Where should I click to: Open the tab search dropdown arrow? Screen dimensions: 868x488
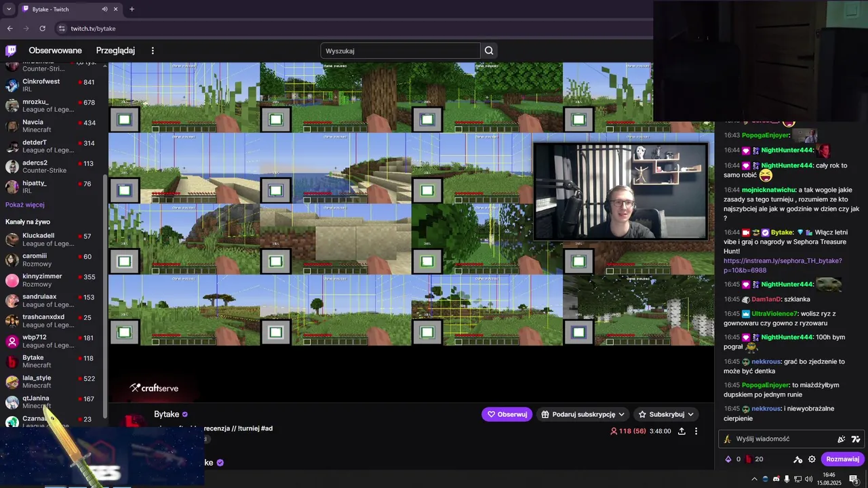9,9
